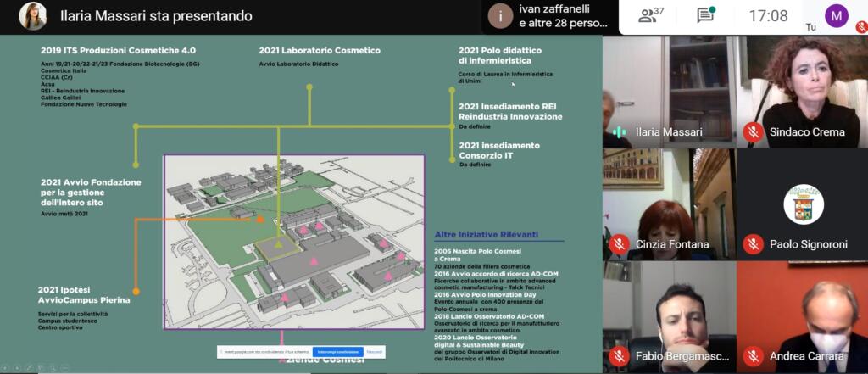Click Ilaria Massari's presenter avatar at top left
868x374 pixels.
(33, 16)
